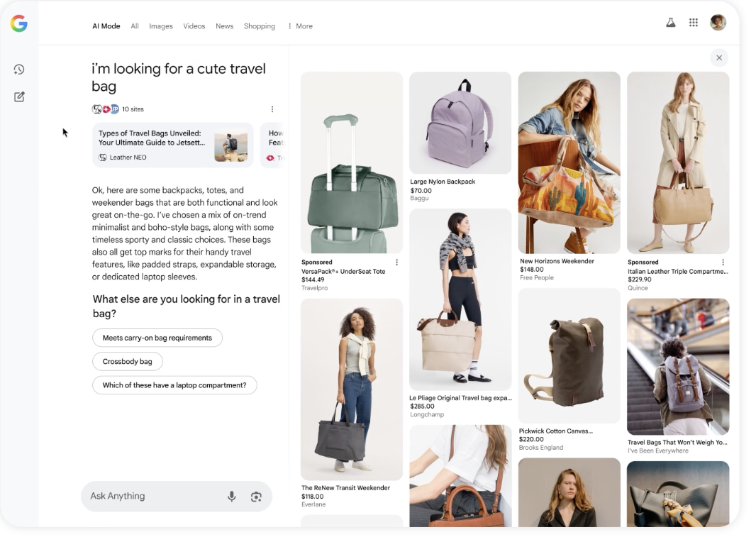Switch to the All results tab

click(135, 26)
